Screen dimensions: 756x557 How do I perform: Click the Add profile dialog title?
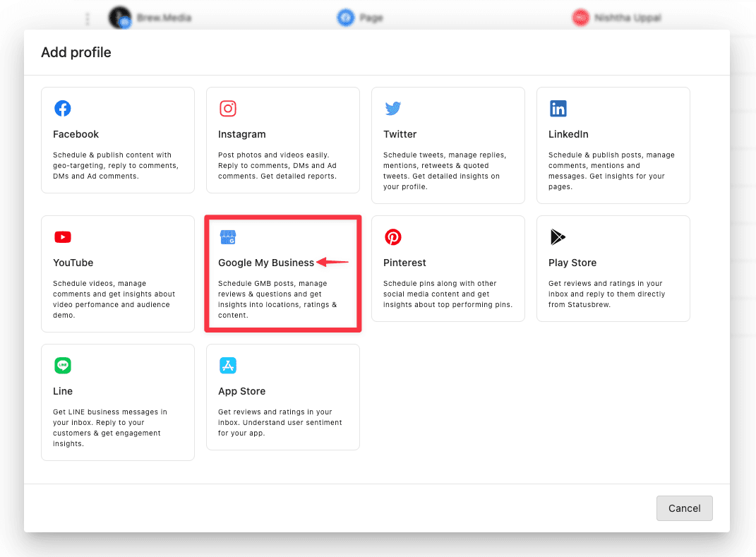click(76, 52)
